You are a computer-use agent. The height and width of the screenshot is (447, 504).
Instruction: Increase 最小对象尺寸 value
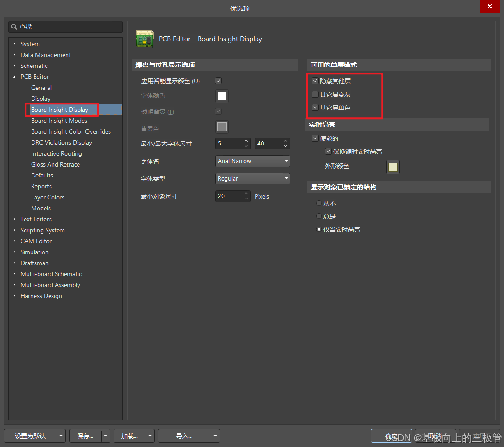point(246,193)
